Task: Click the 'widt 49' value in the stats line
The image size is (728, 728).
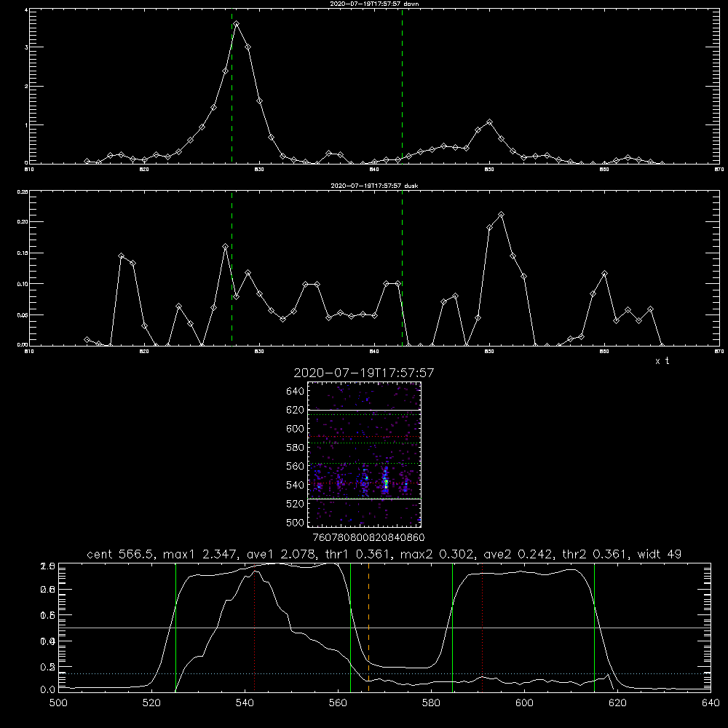Action: [x=660, y=554]
